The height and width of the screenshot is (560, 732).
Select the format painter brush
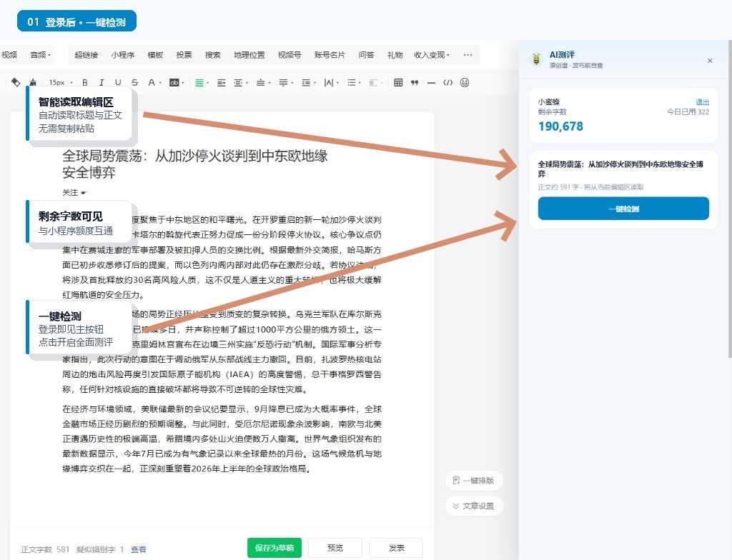click(33, 82)
